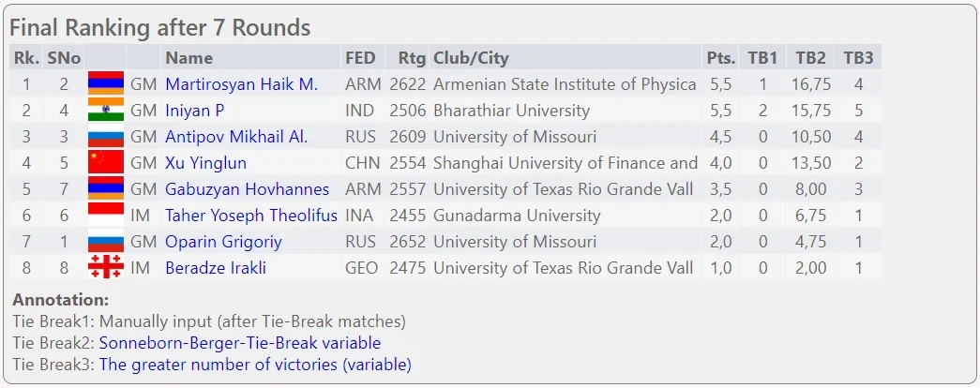Viewport: 980px width, 388px height.
Task: Click Indonesian flag beside Taher Yoseph Theolifus
Action: point(105,215)
